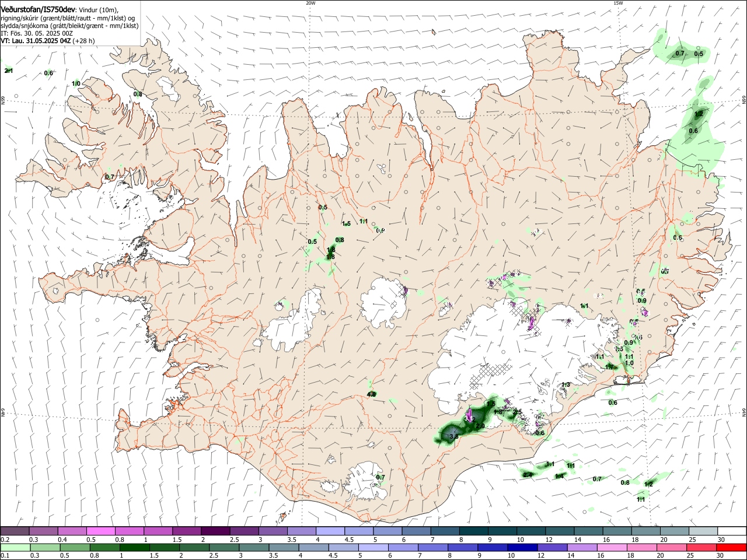Pick the orchid swatch labeled 0.4

[x=72, y=531]
